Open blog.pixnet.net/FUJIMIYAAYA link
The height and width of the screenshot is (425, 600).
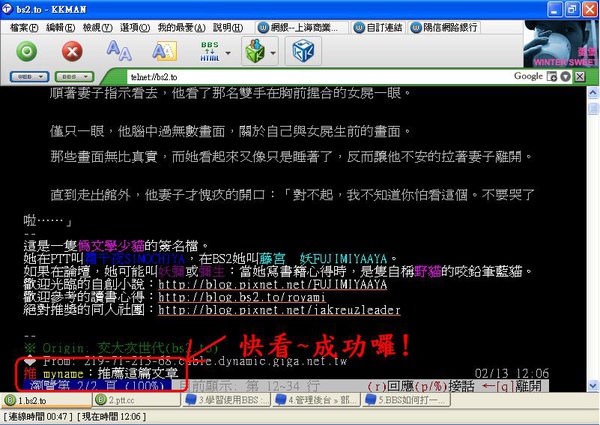[272, 284]
